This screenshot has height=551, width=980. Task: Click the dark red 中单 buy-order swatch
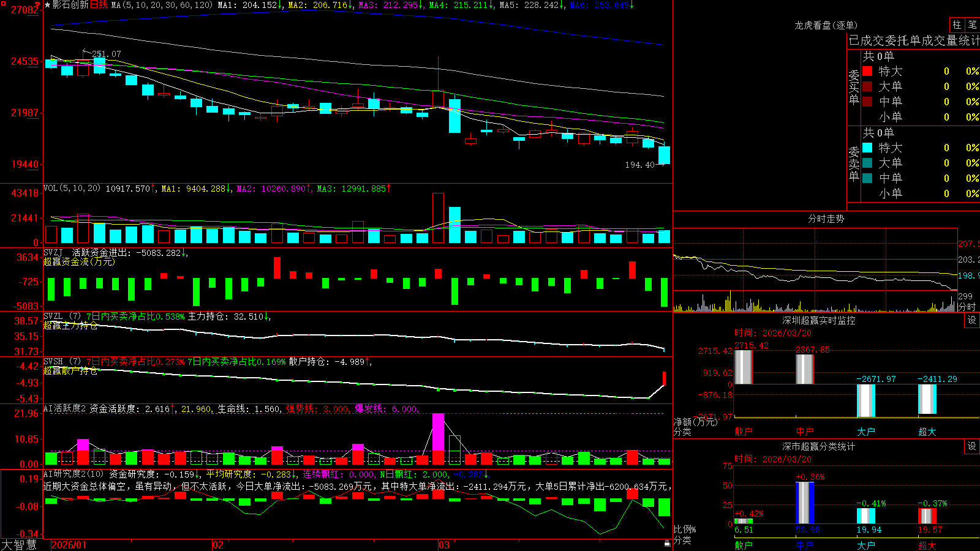point(867,102)
